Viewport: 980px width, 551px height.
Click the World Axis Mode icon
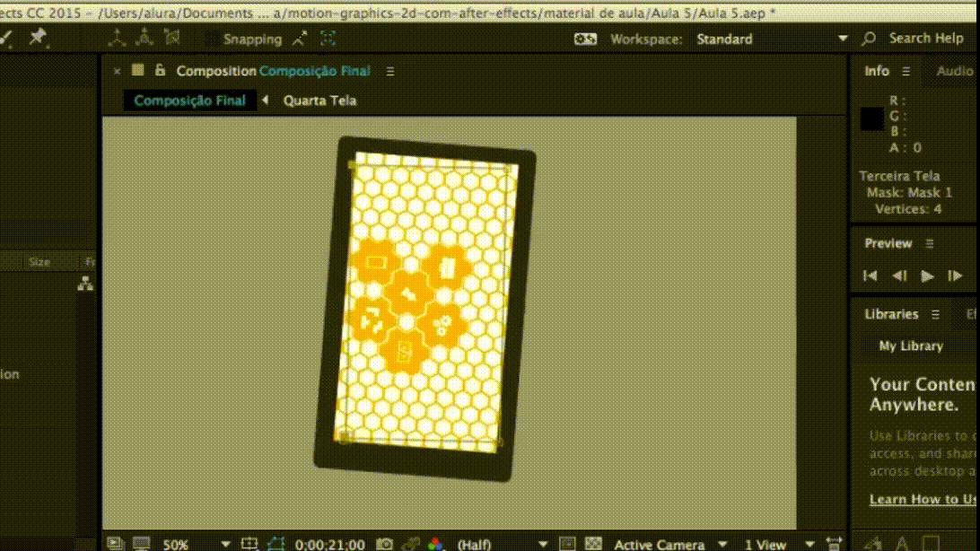coord(144,38)
